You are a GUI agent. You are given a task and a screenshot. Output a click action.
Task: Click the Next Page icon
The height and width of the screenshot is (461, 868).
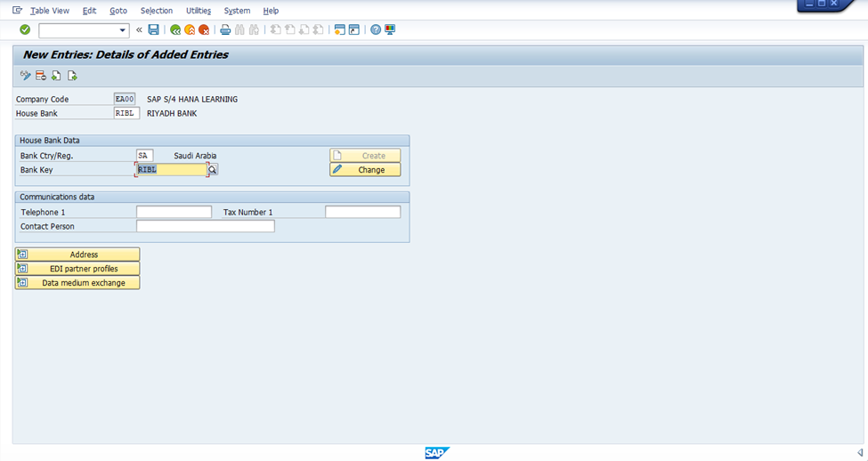point(304,30)
